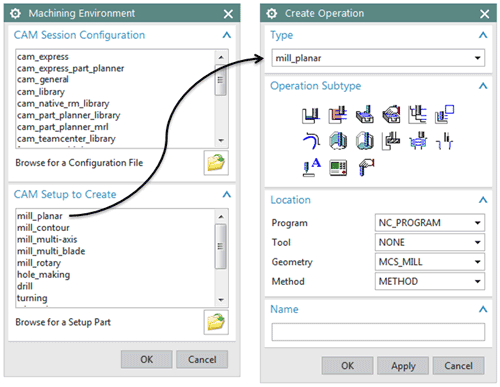The image size is (500, 387).
Task: Select mill_contour setup
Action: 43,228
